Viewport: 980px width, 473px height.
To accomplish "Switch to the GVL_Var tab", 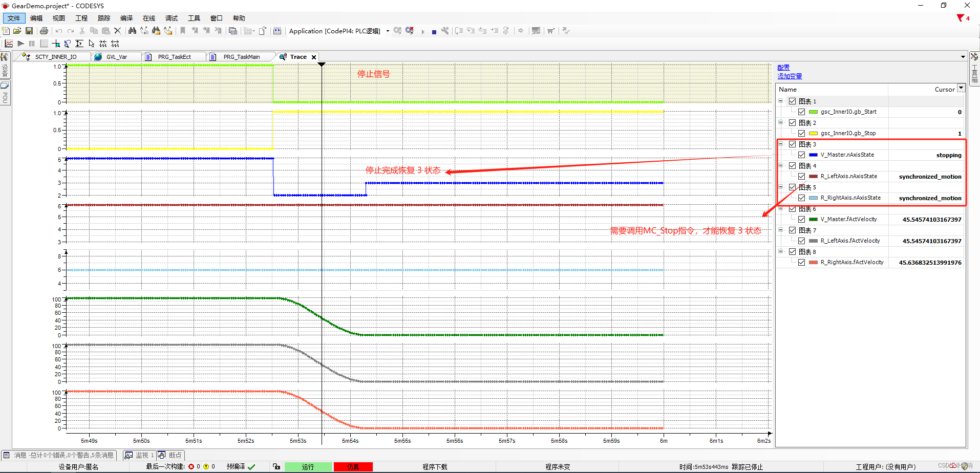I will point(116,57).
